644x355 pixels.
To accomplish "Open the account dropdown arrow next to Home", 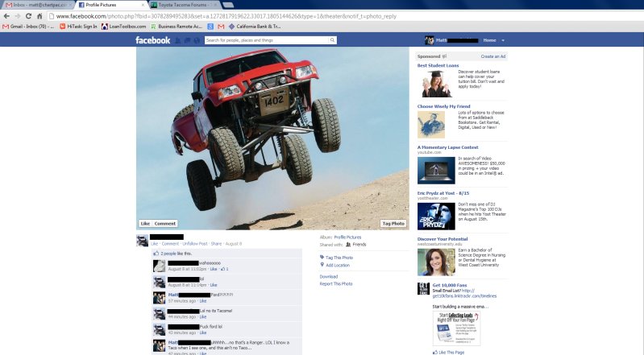I will tap(503, 40).
